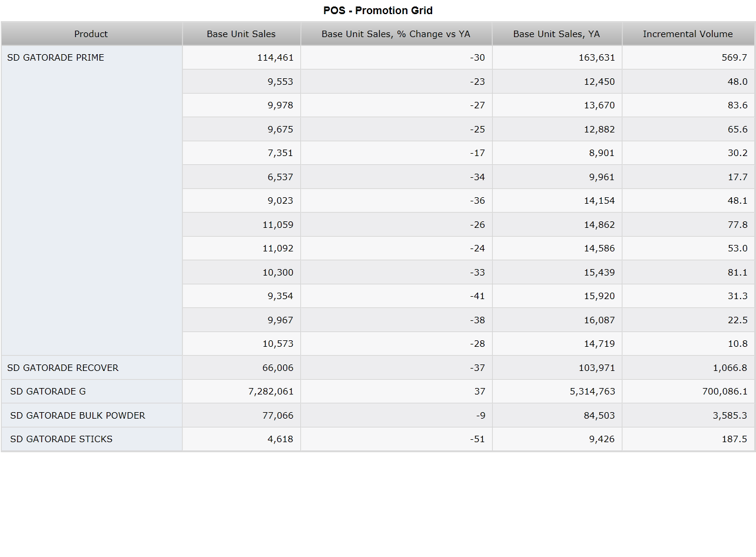Select the 11,059 base unit sales value
This screenshot has height=557, width=756.
241,224
